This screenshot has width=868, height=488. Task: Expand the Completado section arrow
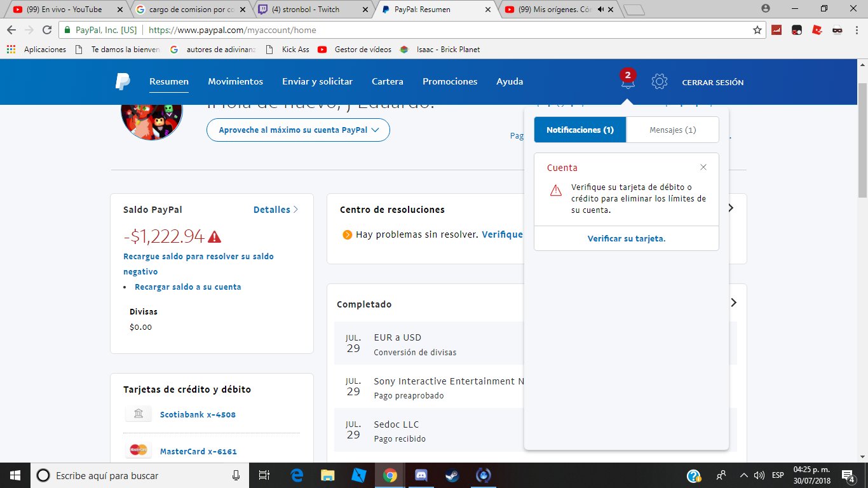(x=734, y=302)
